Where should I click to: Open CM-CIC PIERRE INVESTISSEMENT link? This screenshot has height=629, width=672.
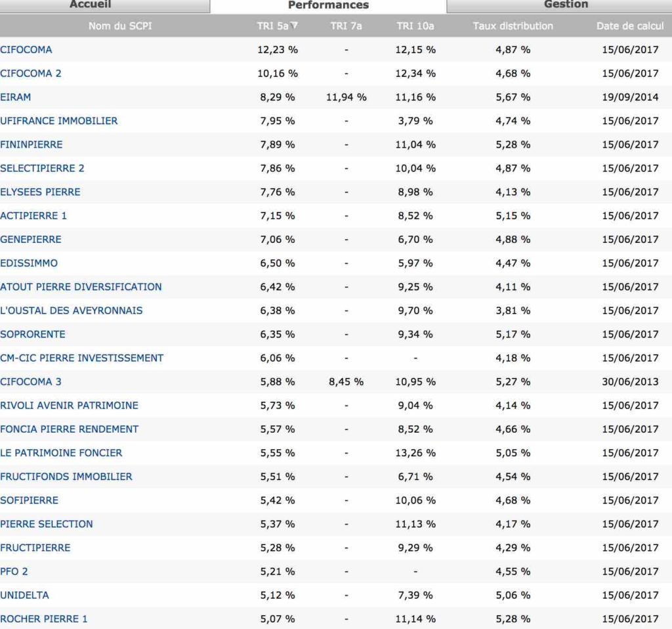point(82,358)
